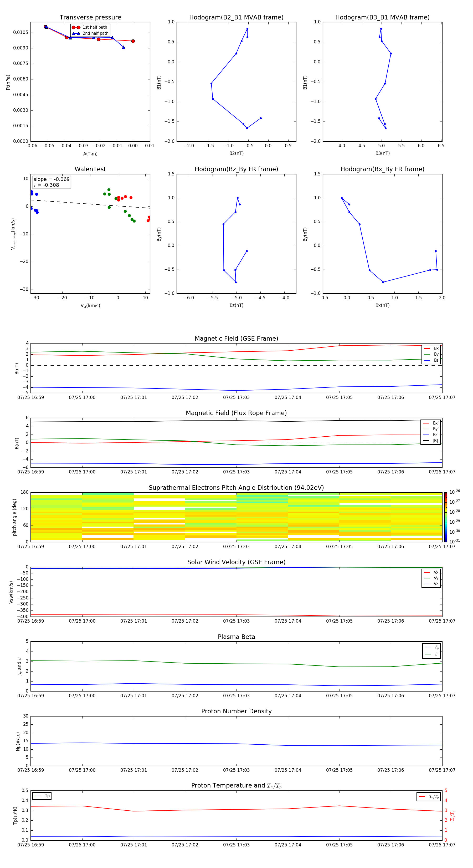Click the 10^-31 label on color scale

[x=455, y=542]
